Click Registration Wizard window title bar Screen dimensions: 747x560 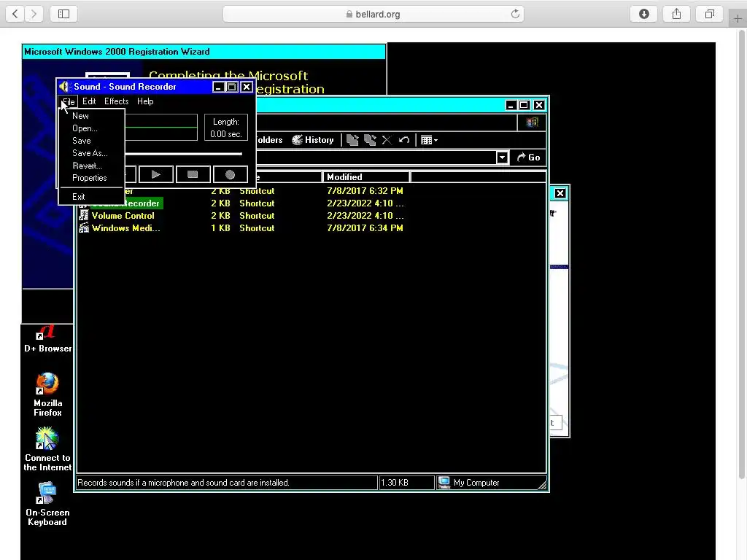click(x=204, y=52)
